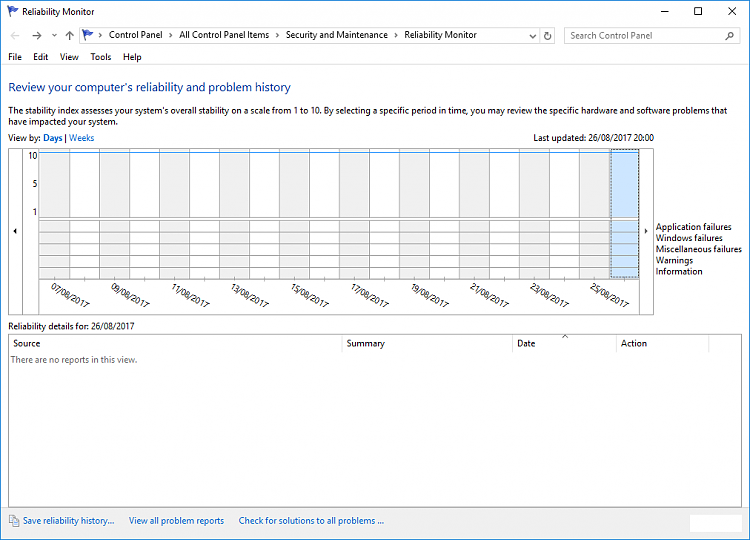The width and height of the screenshot is (750, 540).
Task: Sort by the Date column header
Action: point(564,343)
